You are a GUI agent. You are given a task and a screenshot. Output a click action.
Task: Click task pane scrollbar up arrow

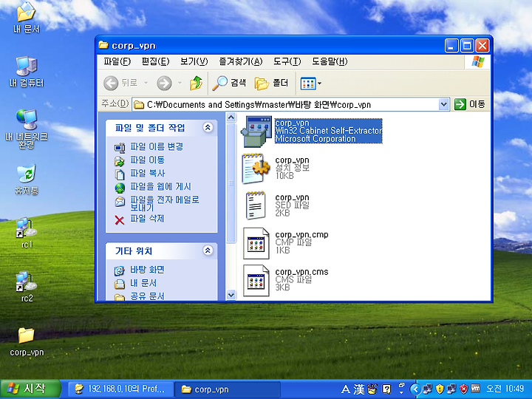pos(231,117)
